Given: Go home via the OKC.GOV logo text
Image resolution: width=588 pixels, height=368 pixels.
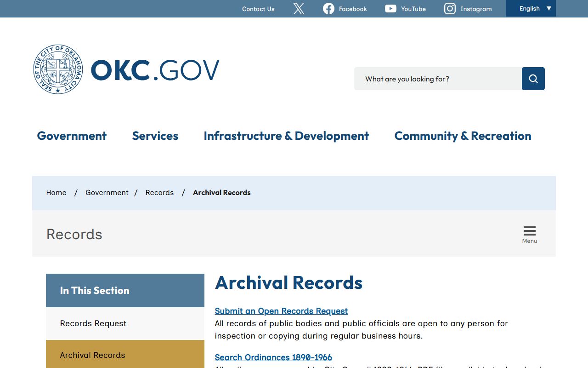Looking at the screenshot, I should 155,70.
